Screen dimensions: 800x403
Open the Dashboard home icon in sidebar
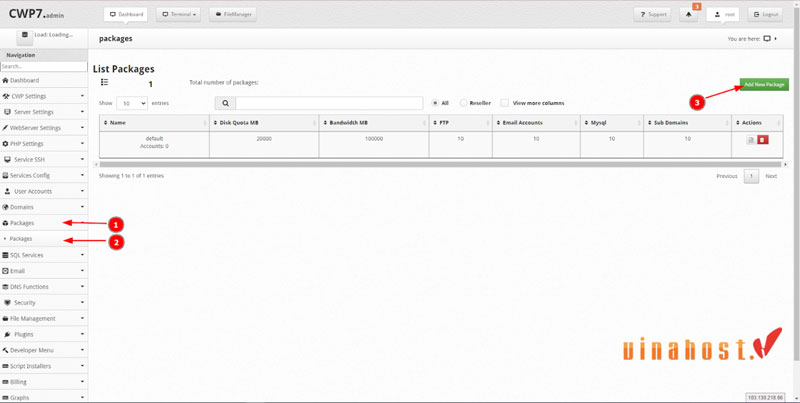tap(6, 81)
